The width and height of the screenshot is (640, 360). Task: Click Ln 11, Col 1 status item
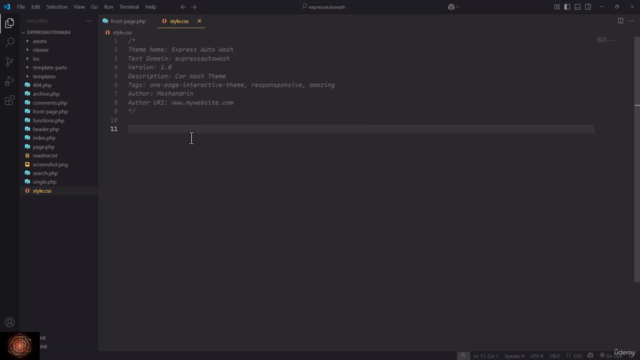point(486,356)
